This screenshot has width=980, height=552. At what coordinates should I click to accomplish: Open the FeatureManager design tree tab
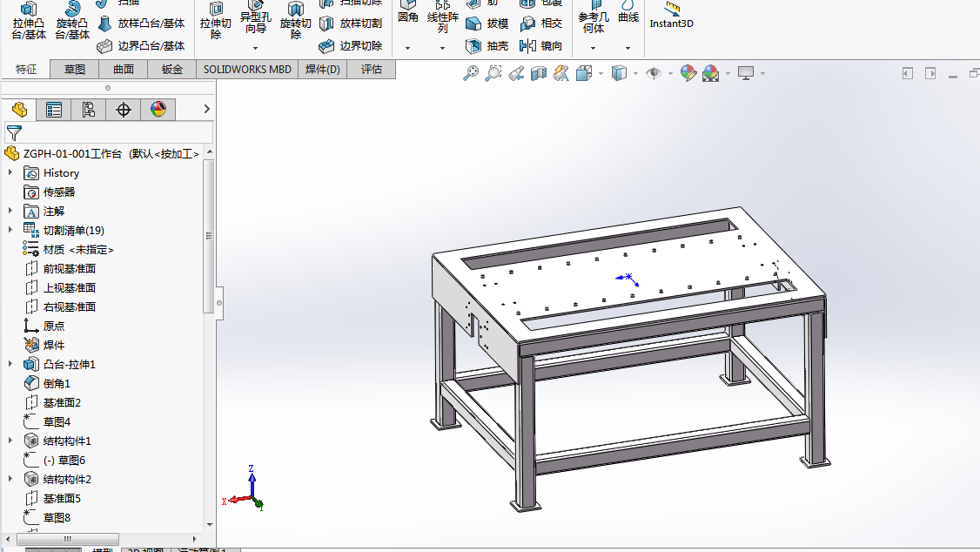19,110
